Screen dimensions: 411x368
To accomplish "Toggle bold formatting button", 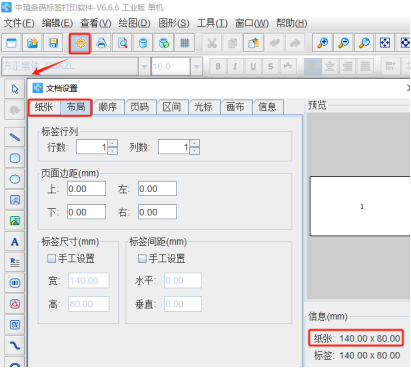I will point(218,66).
